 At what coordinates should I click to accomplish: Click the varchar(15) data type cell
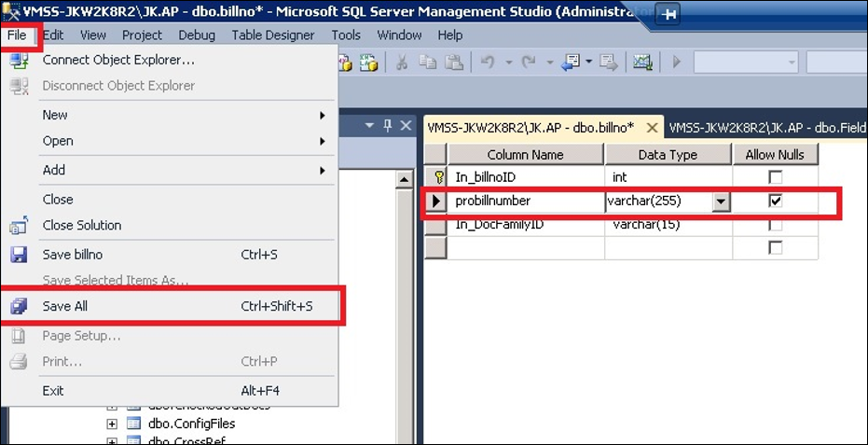pyautogui.click(x=668, y=225)
